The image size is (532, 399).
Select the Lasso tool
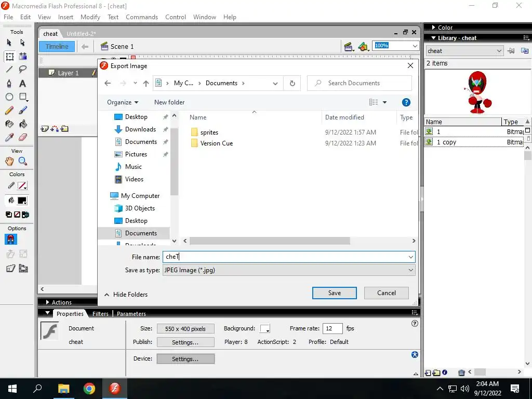pos(23,70)
